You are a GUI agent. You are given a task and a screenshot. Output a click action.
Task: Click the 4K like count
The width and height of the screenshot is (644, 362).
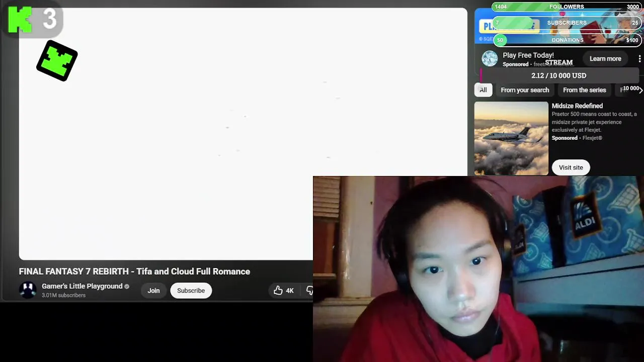point(290,291)
